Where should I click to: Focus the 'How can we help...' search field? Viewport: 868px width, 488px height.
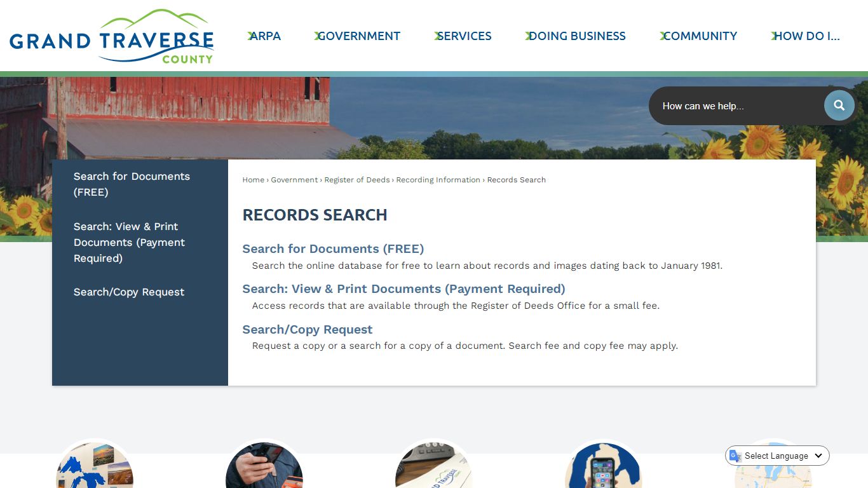pyautogui.click(x=737, y=106)
